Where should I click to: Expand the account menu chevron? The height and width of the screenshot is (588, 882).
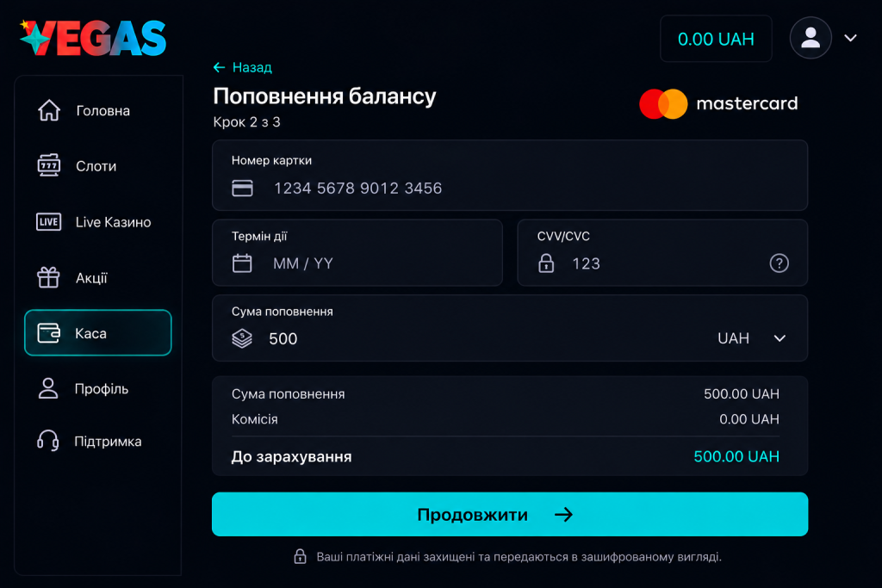point(850,38)
